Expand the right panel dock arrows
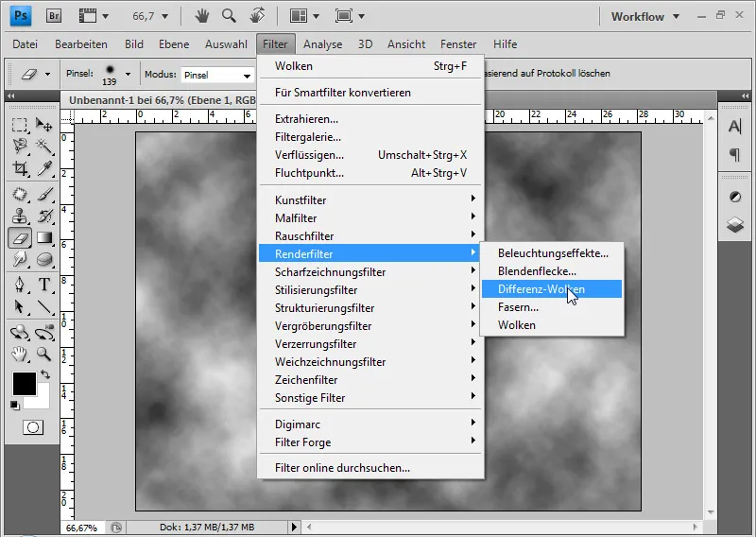The height and width of the screenshot is (537, 756). 746,96
